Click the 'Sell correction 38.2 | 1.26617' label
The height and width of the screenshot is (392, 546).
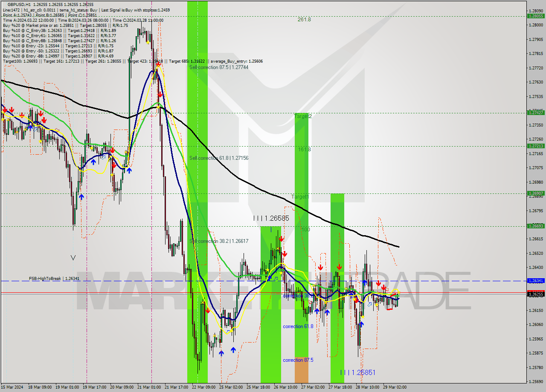(x=219, y=241)
